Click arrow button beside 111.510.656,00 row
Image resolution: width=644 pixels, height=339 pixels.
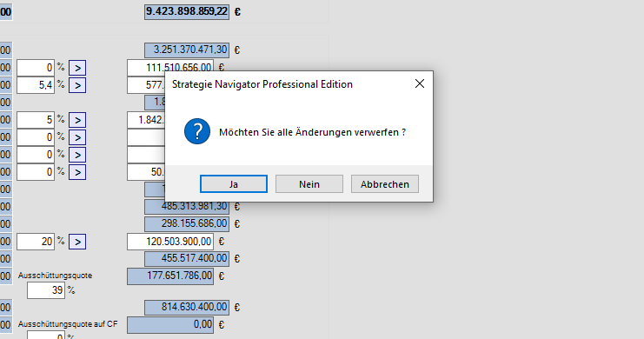click(x=77, y=68)
